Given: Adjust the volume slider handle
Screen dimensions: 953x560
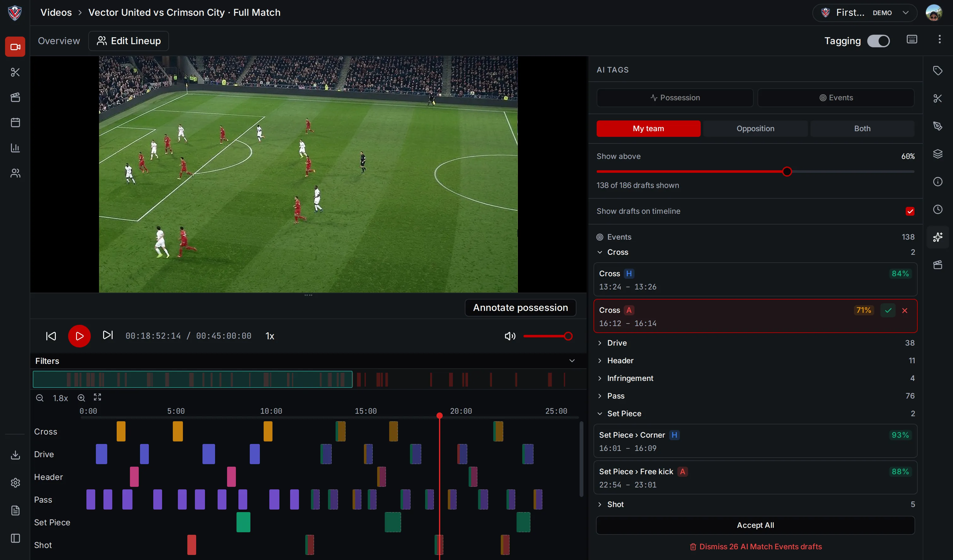Looking at the screenshot, I should [x=568, y=336].
